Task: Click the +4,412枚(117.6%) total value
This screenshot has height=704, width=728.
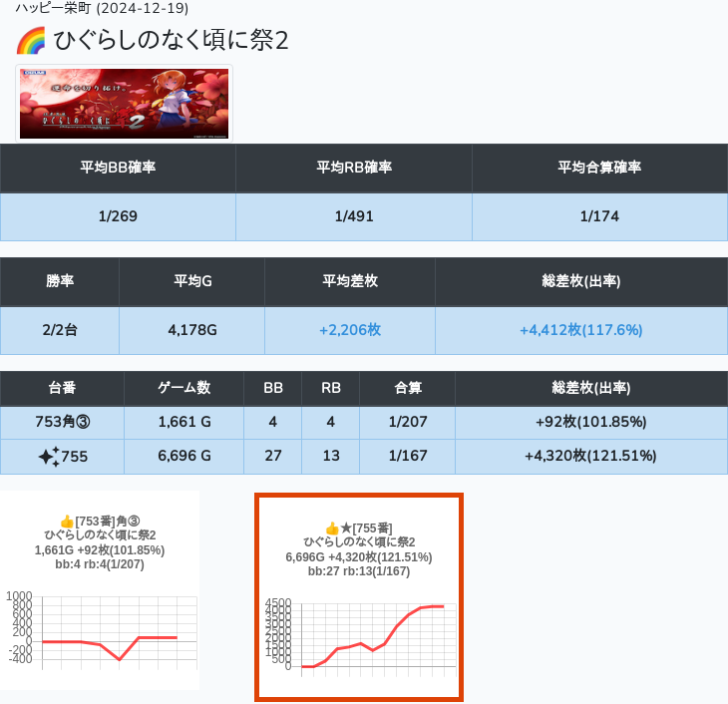Action: click(580, 330)
